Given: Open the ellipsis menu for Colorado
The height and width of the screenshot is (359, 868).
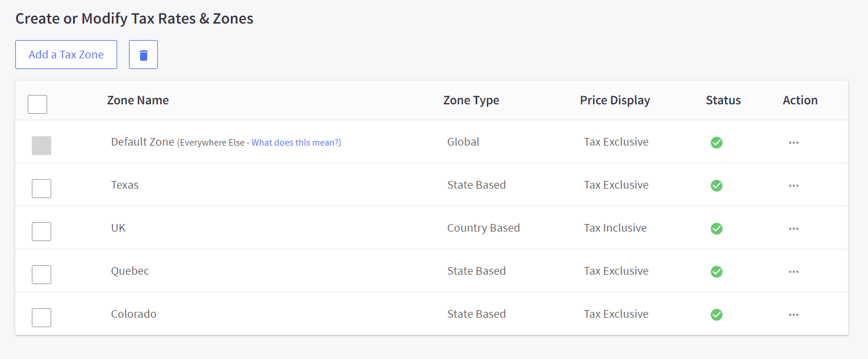Looking at the screenshot, I should point(793,314).
